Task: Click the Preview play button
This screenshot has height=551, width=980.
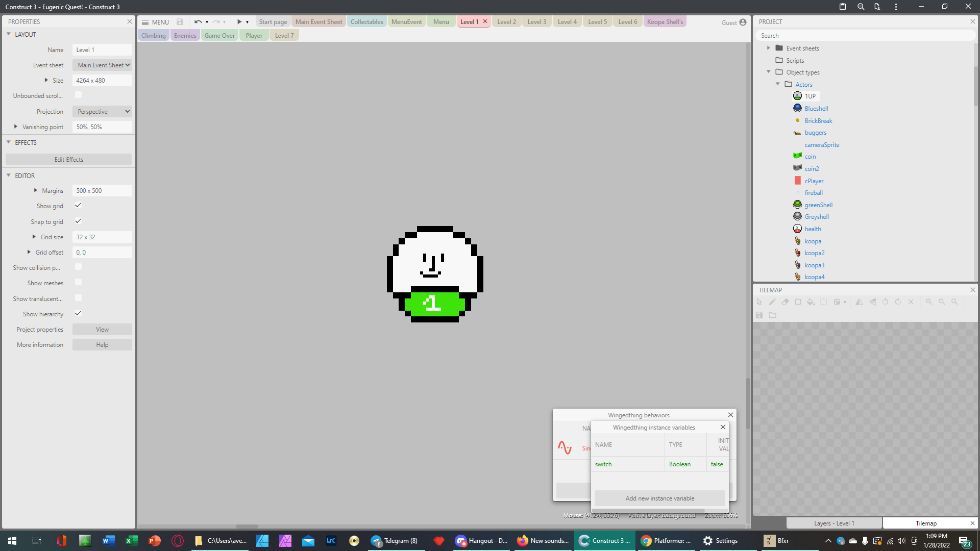Action: 239,22
